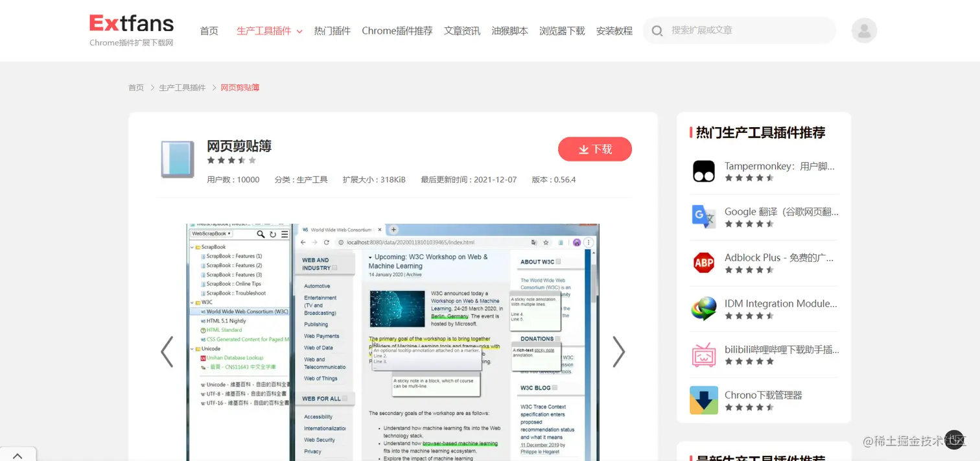The width and height of the screenshot is (980, 461).
Task: Go to Chrome插件推荐 page
Action: click(x=397, y=31)
